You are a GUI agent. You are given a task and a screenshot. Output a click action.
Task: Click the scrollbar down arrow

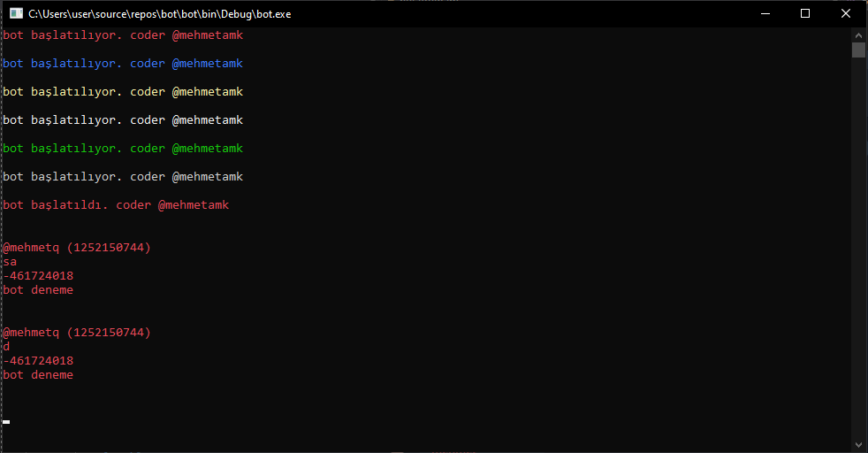(858, 444)
